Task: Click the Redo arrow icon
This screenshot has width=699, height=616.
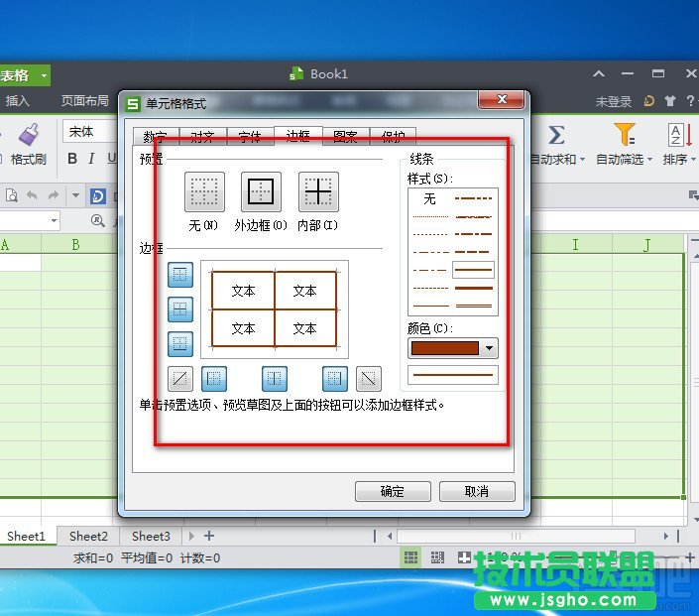Action: 54,195
